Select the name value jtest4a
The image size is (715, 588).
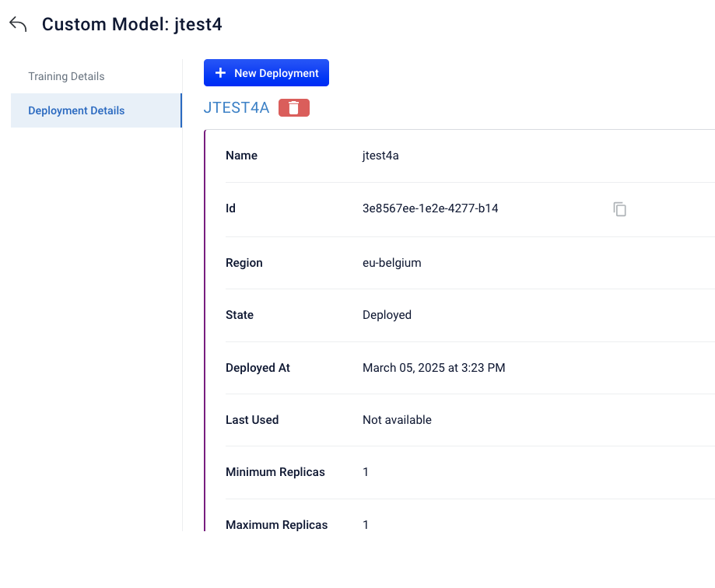(380, 156)
